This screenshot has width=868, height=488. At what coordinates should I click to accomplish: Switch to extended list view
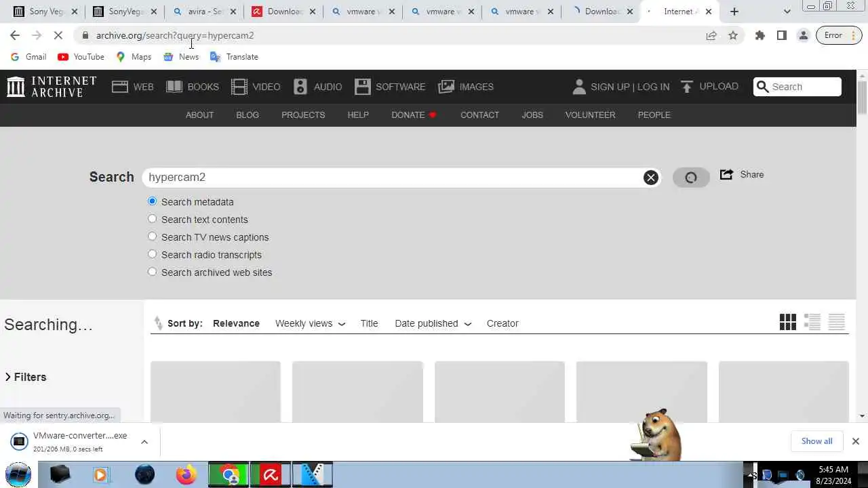[812, 322]
